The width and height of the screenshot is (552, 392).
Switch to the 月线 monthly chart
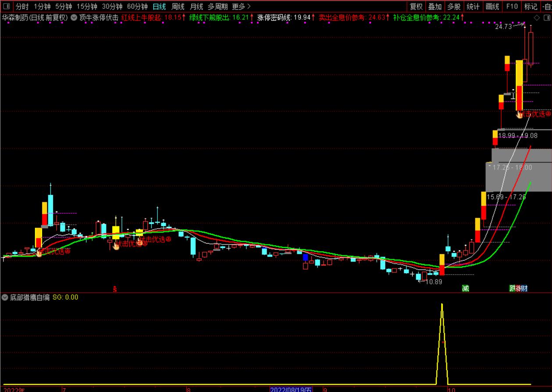pos(196,7)
